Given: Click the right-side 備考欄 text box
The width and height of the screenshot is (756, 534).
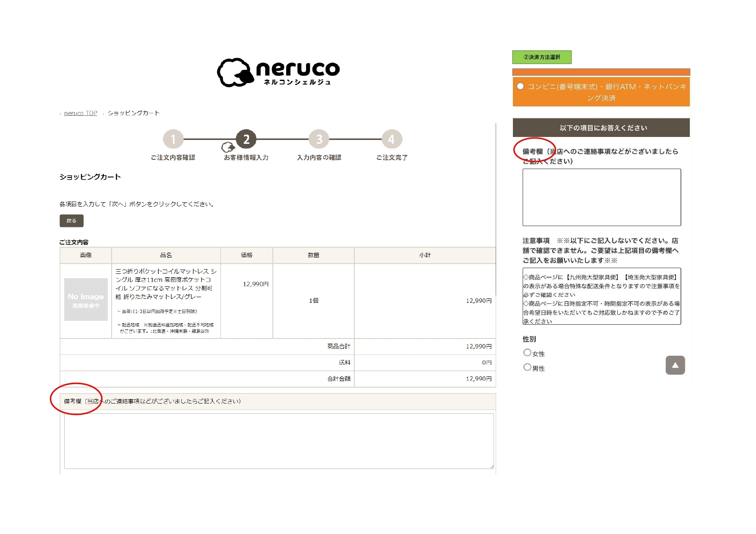Looking at the screenshot, I should pos(601,197).
